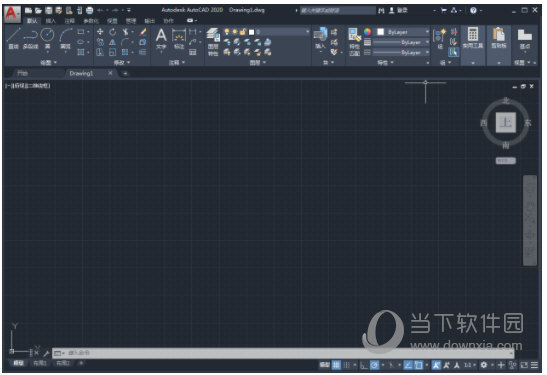Switch to the Model (模型) layout tab
The image size is (547, 375).
pyautogui.click(x=18, y=363)
